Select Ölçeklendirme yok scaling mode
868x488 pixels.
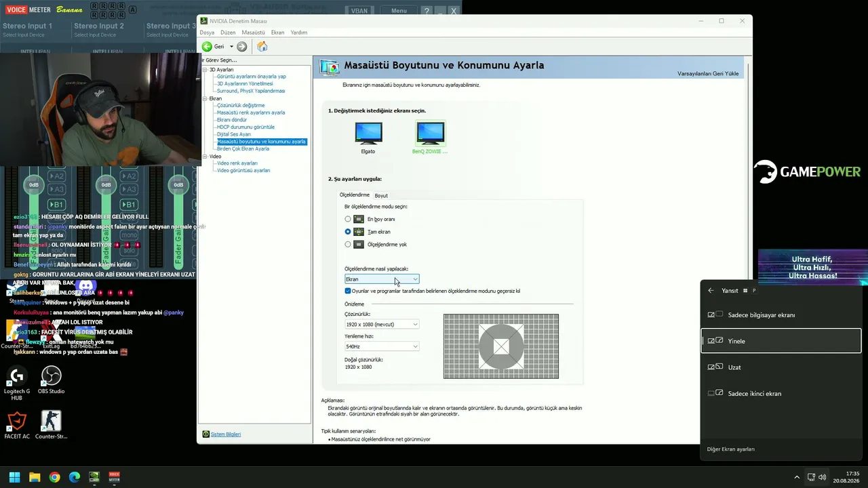click(x=348, y=244)
